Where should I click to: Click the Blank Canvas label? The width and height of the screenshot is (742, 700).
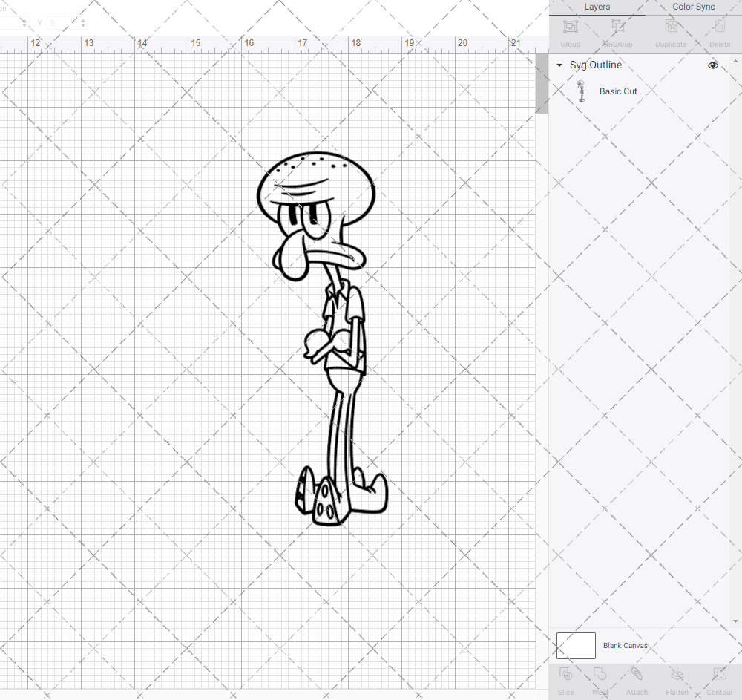(x=626, y=645)
